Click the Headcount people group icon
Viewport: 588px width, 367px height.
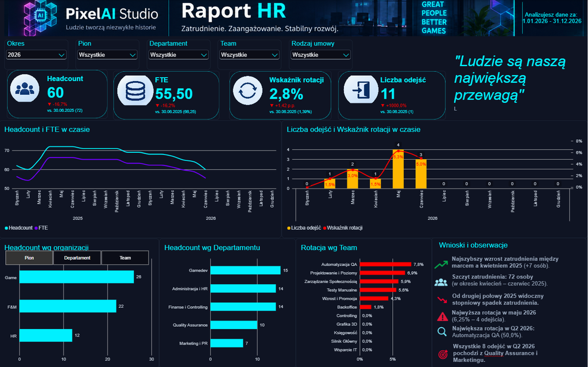[25, 88]
